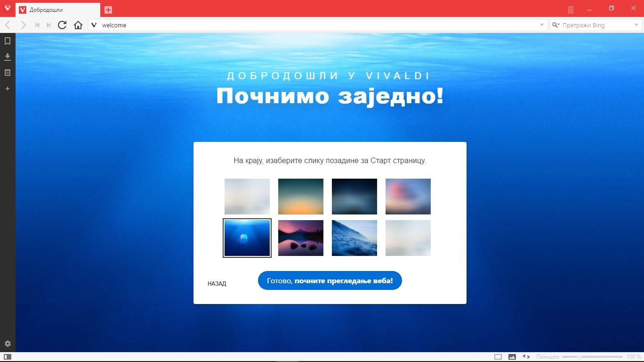Switch search engine via magnifier icon
The height and width of the screenshot is (362, 644).
point(555,25)
